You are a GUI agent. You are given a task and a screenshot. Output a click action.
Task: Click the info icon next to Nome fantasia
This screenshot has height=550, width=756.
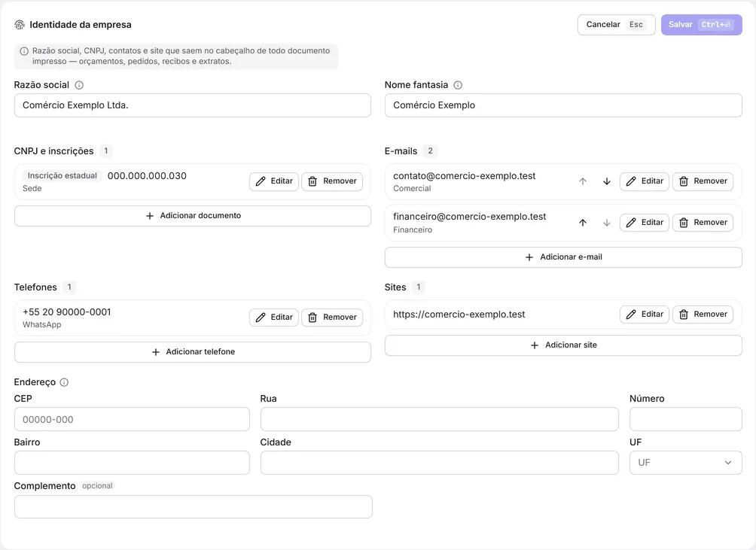458,85
